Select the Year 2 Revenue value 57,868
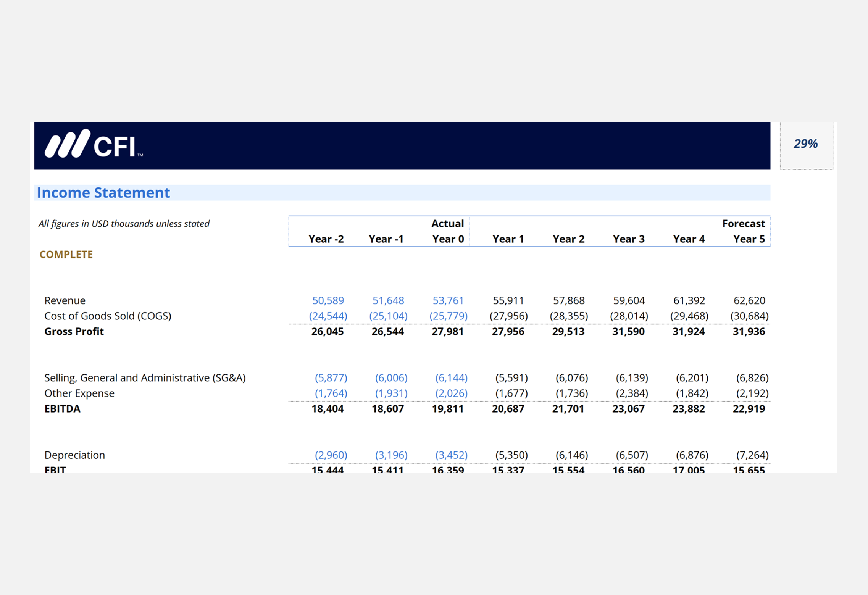 point(568,300)
